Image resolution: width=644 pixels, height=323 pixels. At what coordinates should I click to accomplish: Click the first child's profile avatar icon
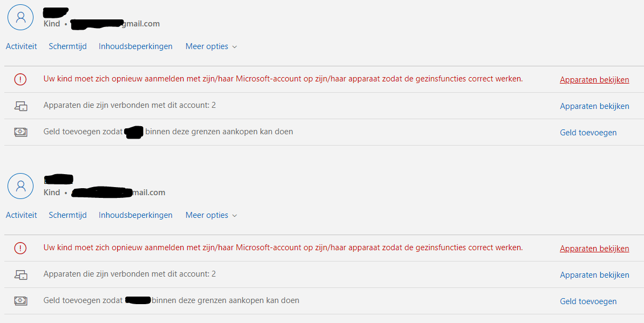[21, 17]
